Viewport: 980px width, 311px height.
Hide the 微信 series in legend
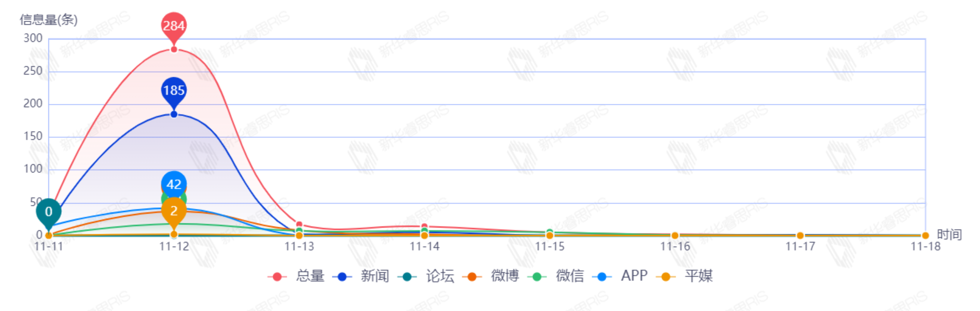[x=569, y=276]
